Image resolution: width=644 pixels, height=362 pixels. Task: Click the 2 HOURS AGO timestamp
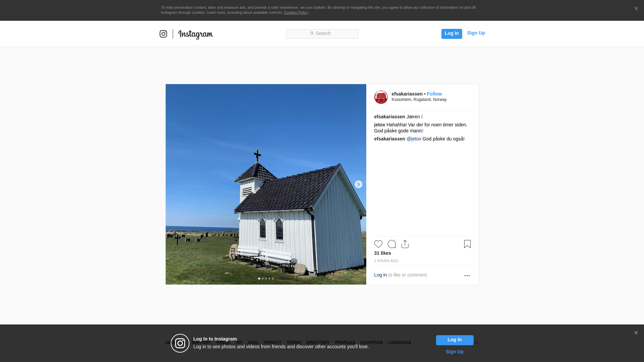[386, 261]
